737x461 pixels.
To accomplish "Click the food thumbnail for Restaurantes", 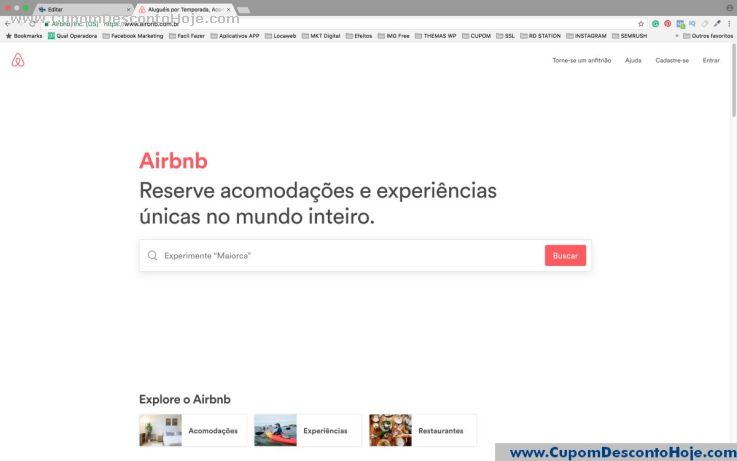I will click(x=390, y=430).
